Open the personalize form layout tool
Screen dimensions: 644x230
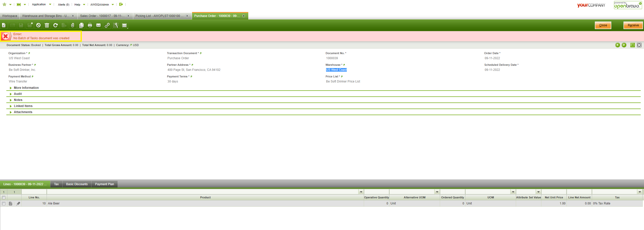[x=116, y=25]
